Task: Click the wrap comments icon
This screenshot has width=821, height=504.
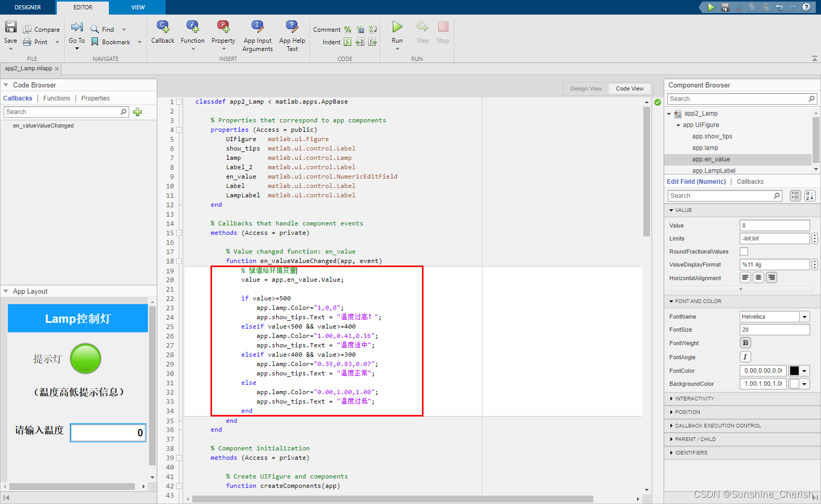Action: (373, 30)
